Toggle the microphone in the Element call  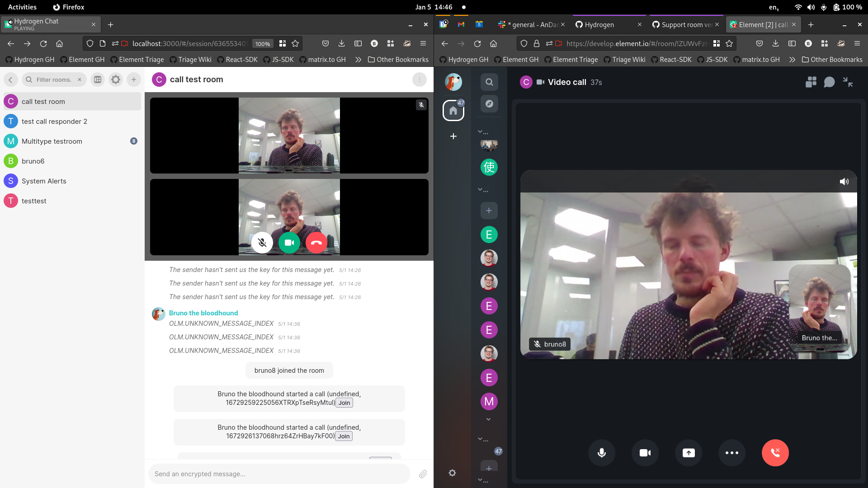(x=601, y=453)
